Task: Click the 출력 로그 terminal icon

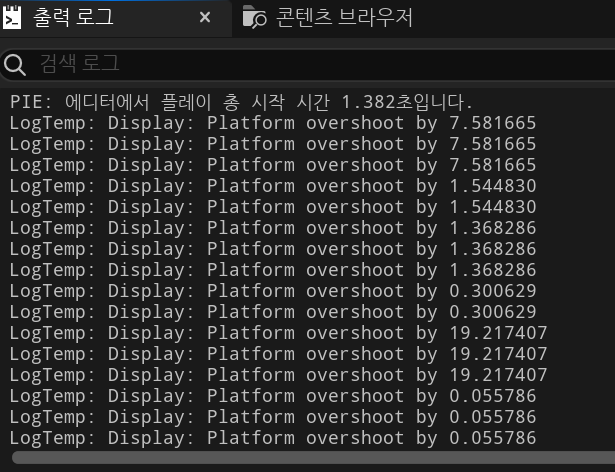Action: click(12, 18)
